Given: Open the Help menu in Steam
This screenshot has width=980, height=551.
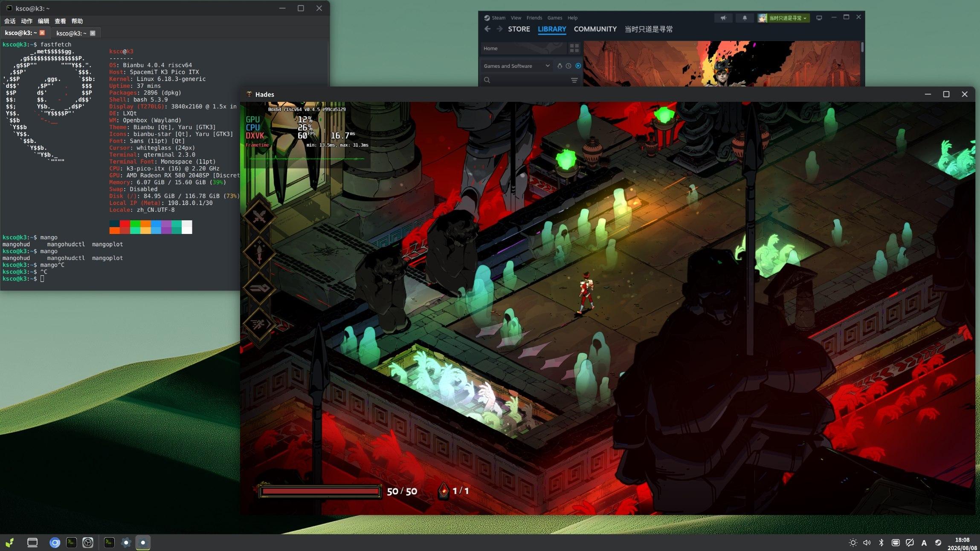Looking at the screenshot, I should coord(572,18).
